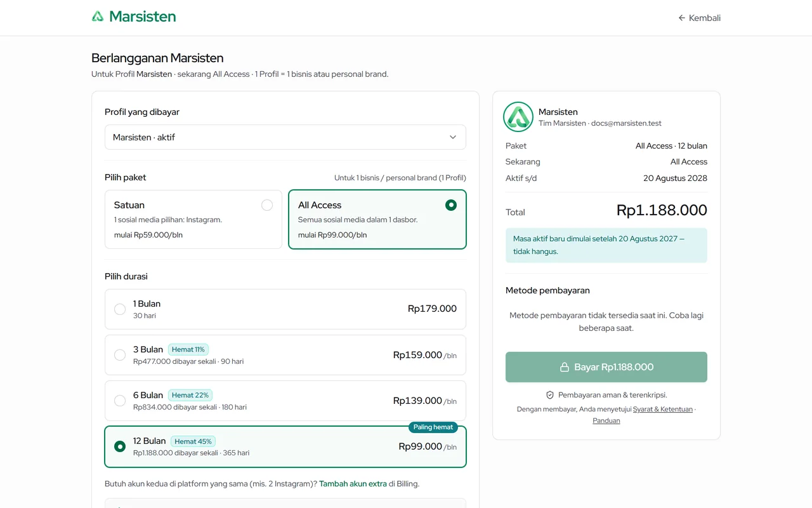Click the Metode pembayaran tidak tersedia message
The width and height of the screenshot is (812, 508).
point(606,322)
